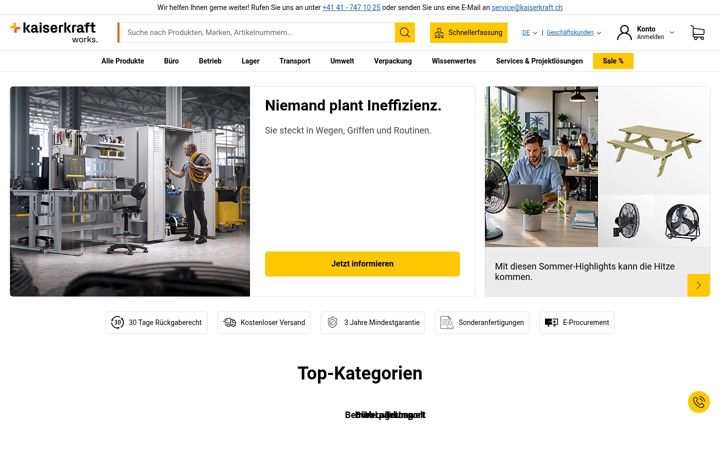Open the Büro category menu
720x450 pixels.
tap(171, 61)
